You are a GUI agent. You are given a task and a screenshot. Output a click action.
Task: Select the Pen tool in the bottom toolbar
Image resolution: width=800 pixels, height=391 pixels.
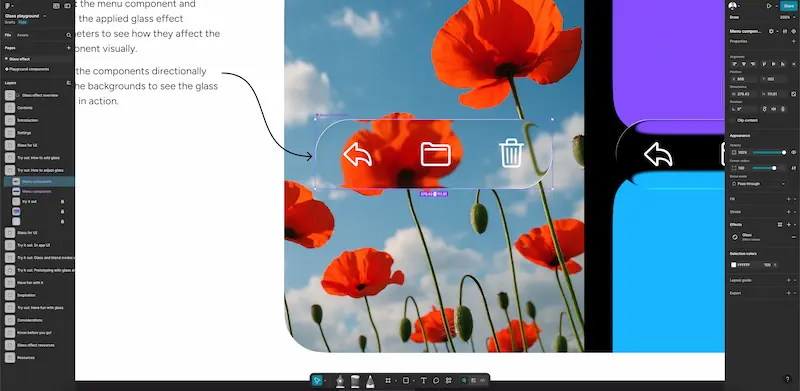tap(340, 381)
